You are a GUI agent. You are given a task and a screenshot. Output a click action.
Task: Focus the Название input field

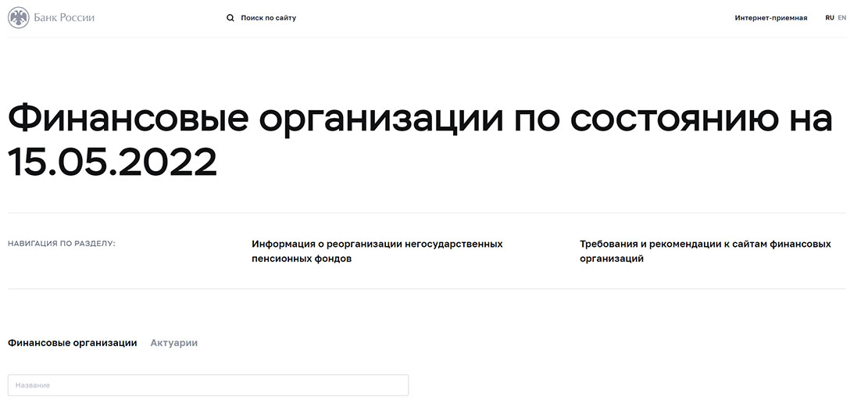coord(208,385)
